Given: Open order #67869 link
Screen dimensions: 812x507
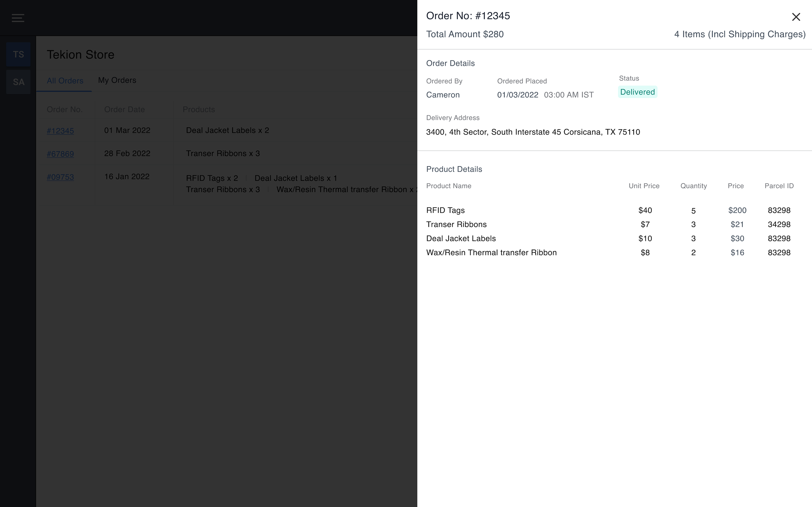Looking at the screenshot, I should [x=60, y=154].
